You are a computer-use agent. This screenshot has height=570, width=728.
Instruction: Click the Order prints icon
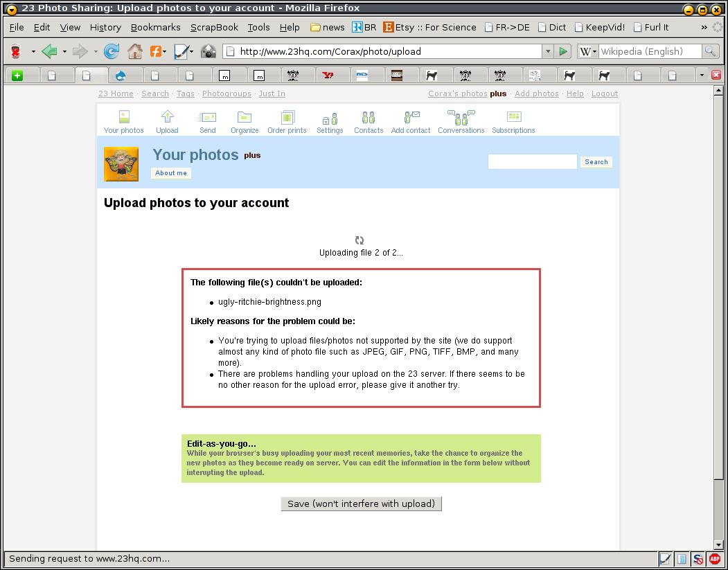point(287,117)
